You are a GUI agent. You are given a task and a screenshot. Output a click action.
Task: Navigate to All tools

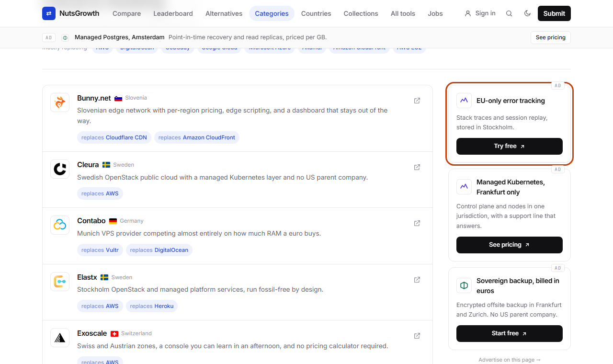tap(403, 13)
